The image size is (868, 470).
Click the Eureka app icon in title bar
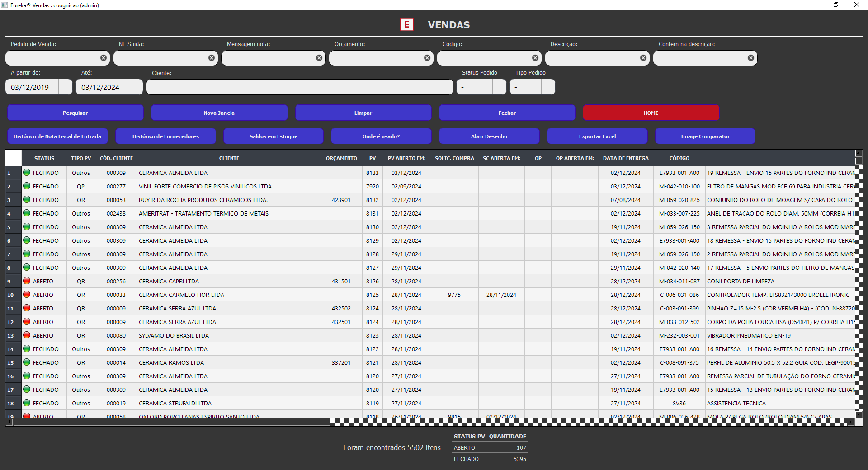click(5, 5)
